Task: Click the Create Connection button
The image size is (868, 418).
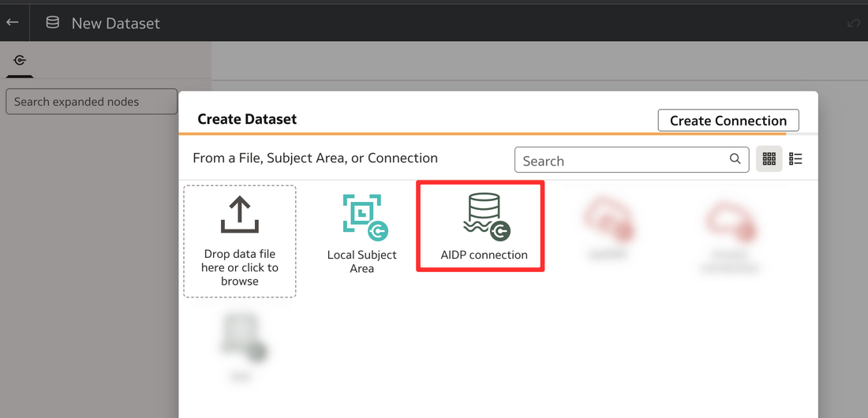Action: click(728, 121)
